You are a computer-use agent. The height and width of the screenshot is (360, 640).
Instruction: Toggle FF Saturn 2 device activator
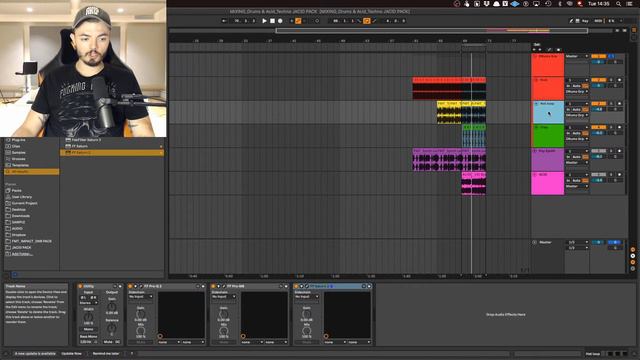coord(296,287)
